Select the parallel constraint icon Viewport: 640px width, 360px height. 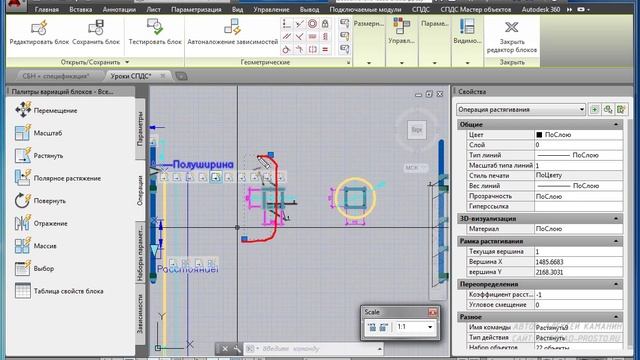click(x=287, y=37)
